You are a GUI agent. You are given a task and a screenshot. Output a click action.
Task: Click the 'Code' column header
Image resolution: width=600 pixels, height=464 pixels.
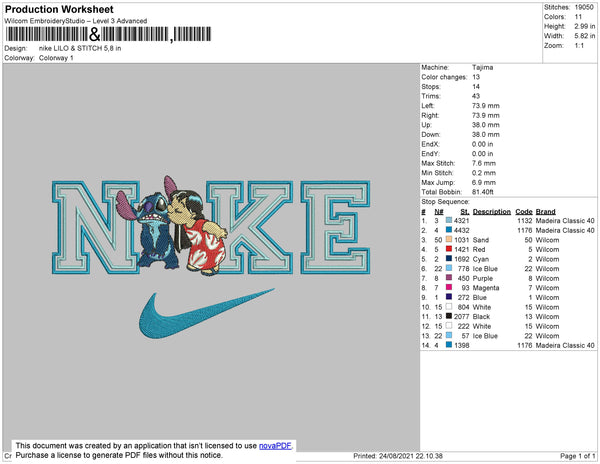point(524,212)
